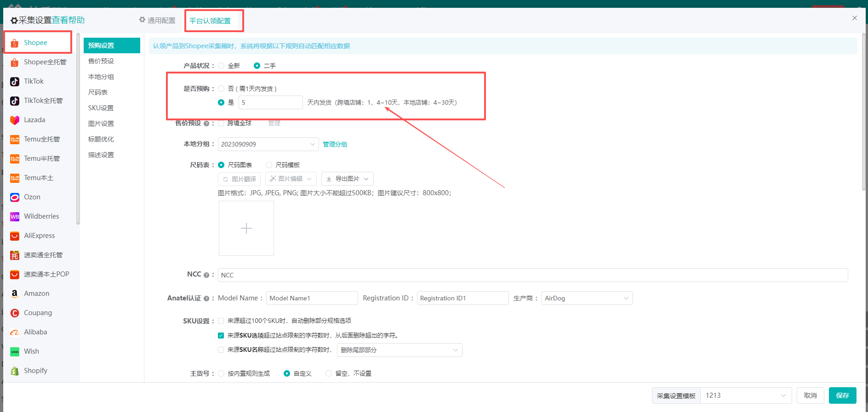Choose 是 for pre-order

[221, 102]
